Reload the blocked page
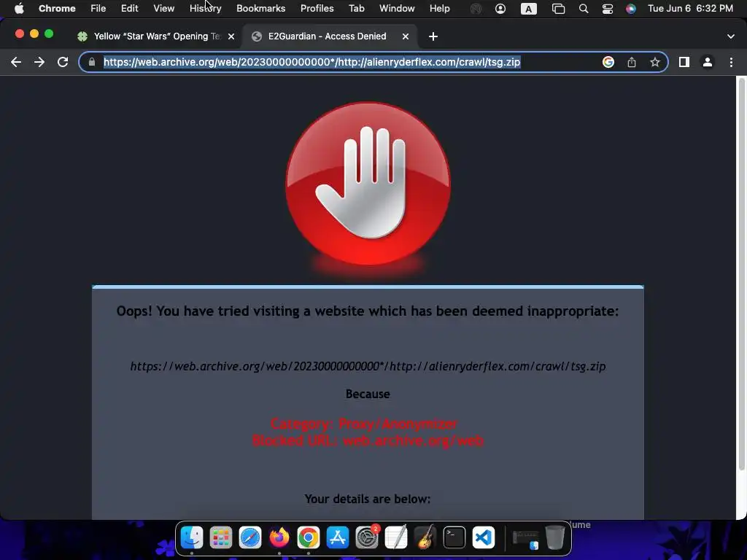 tap(63, 62)
